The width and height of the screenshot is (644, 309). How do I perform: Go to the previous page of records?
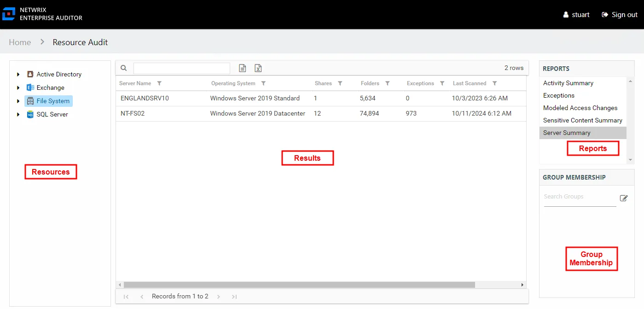142,297
